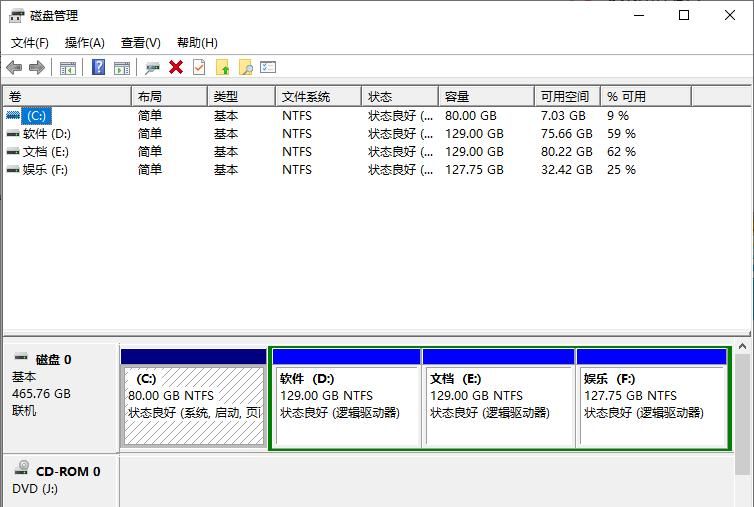Click the Forward arrow toolbar icon
This screenshot has height=507, width=754.
point(37,67)
